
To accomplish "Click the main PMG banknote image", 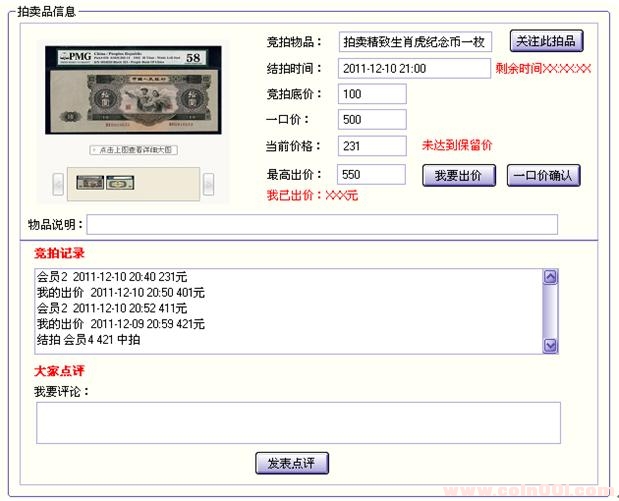I will click(132, 91).
